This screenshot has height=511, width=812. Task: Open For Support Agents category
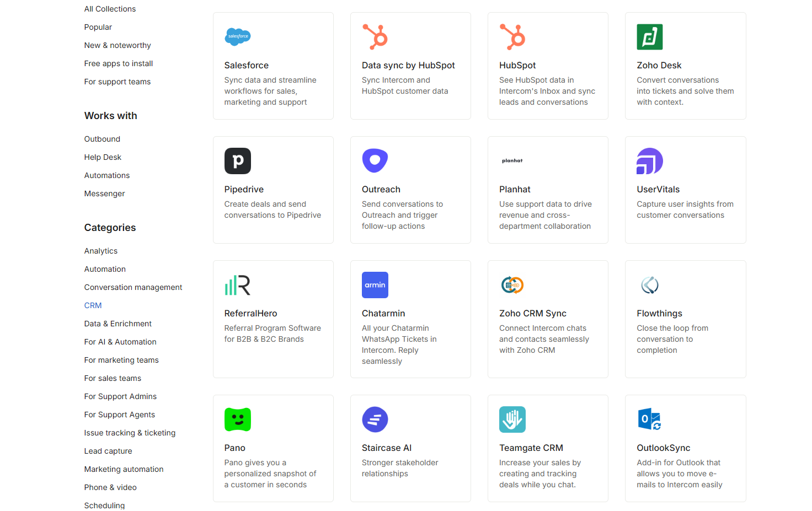point(120,415)
